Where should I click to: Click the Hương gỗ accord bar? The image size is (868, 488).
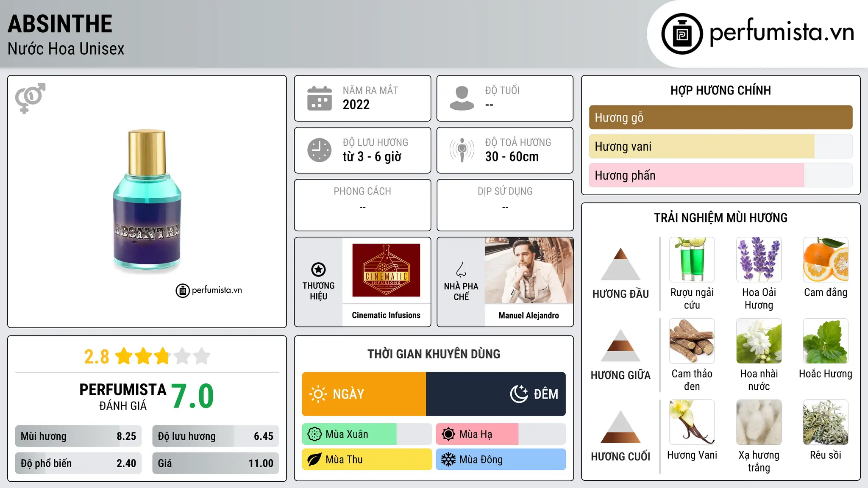click(x=721, y=117)
